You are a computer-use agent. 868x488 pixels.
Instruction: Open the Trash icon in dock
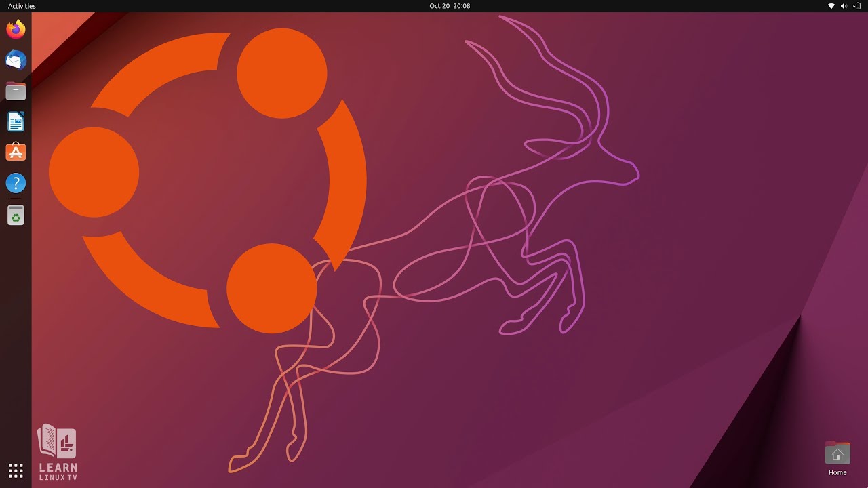point(16,216)
